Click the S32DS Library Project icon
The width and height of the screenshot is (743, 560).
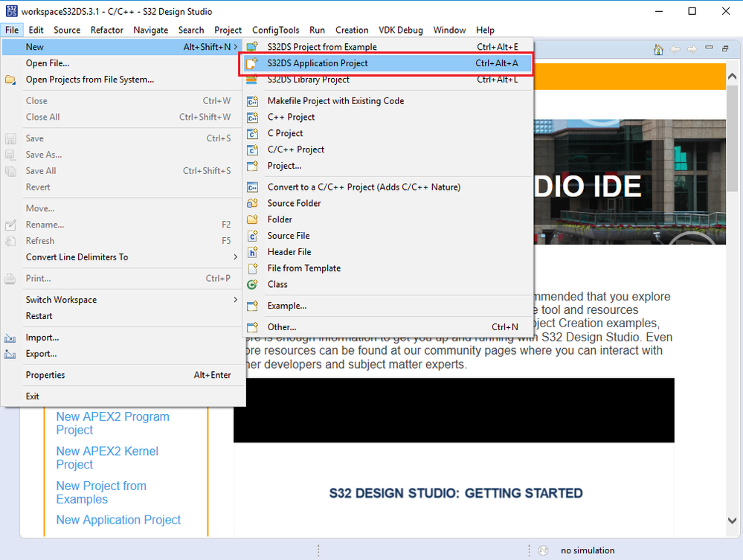point(253,79)
